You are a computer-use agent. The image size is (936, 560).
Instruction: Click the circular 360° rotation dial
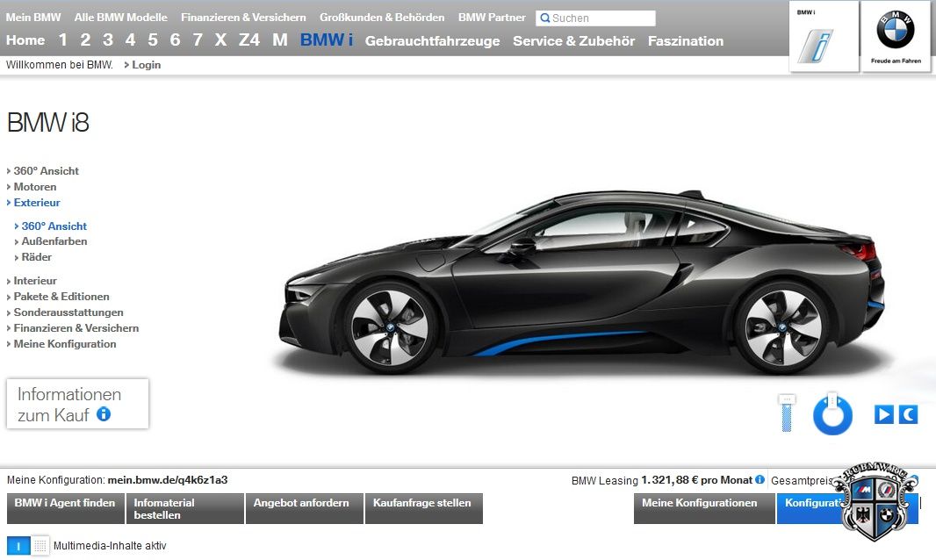(832, 414)
